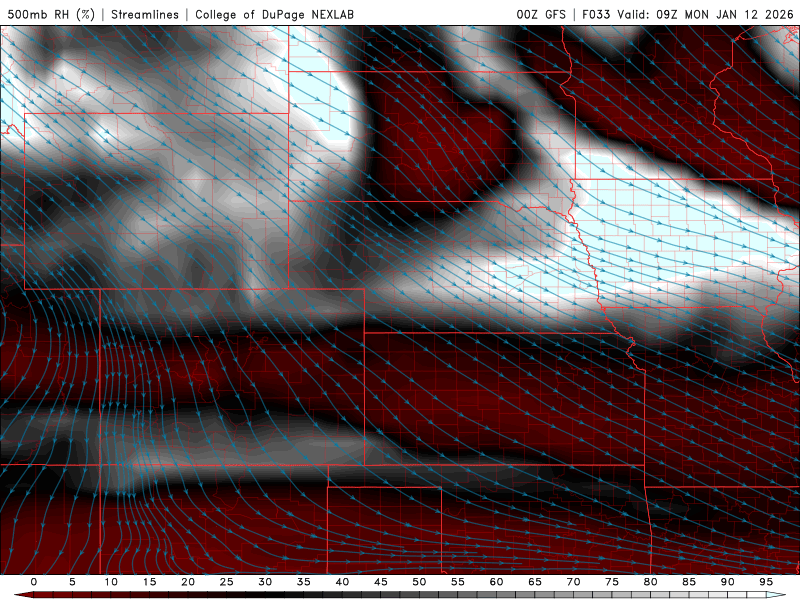This screenshot has width=800, height=600.
Task: Click the "5" label on the color scale
Action: [x=72, y=582]
